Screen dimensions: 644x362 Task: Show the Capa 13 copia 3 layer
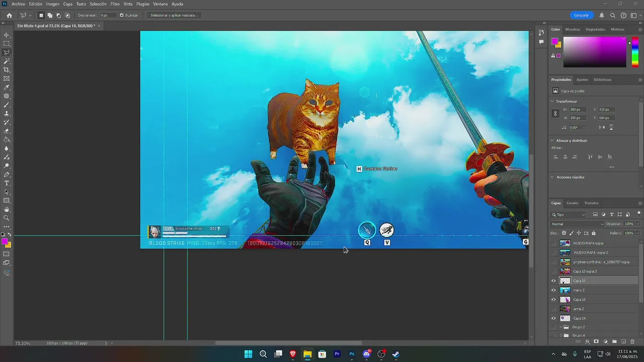click(554, 271)
